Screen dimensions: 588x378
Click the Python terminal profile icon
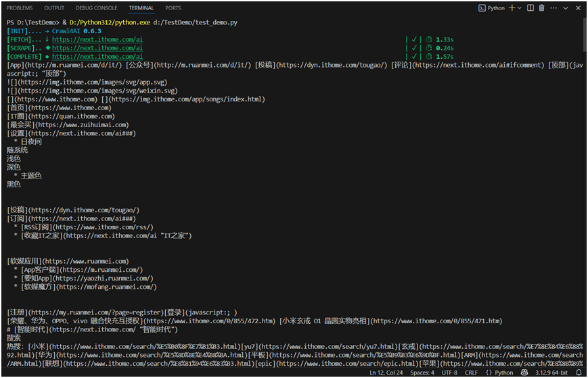[x=482, y=8]
